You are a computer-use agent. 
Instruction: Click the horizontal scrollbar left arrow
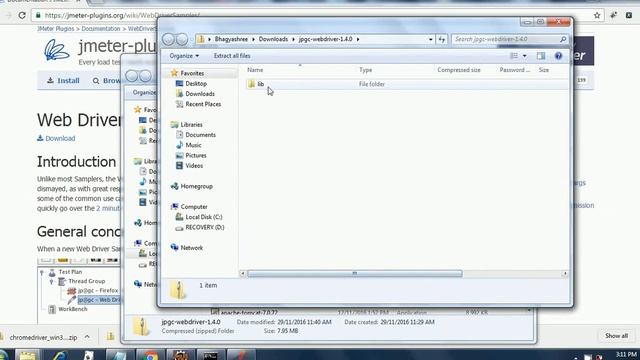click(x=242, y=273)
